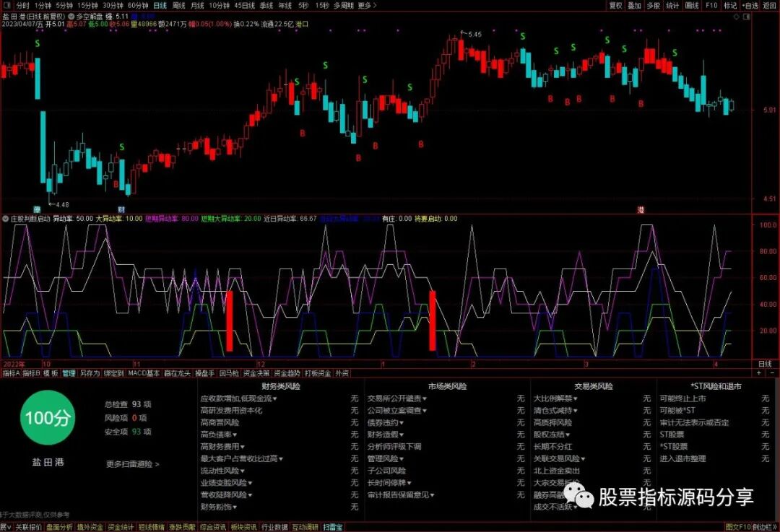Open the 资金统计 bottom tab
Screen dimensions: 780x532
pyautogui.click(x=121, y=527)
